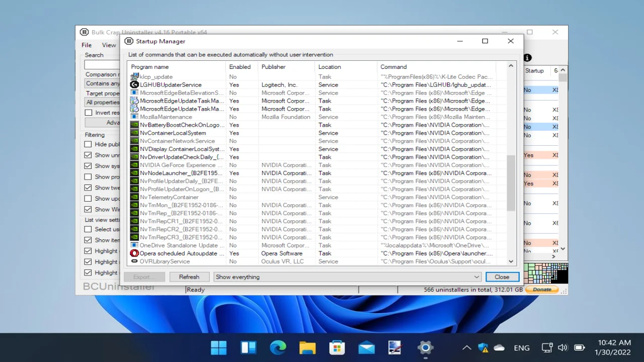Open the clock and date panel
This screenshot has height=362, width=644.
point(613,347)
